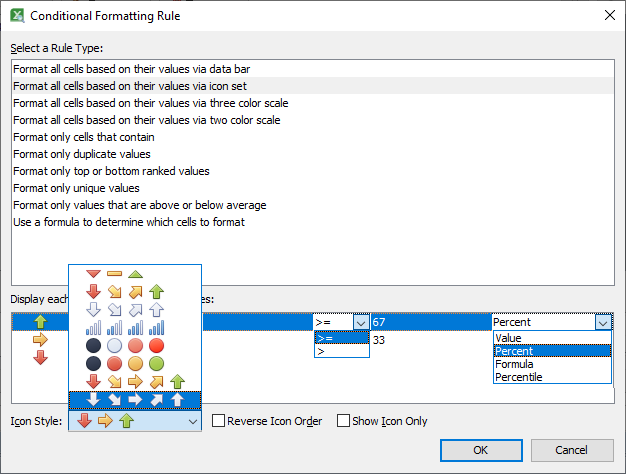Click the threshold value field showing 67
Image resolution: width=626 pixels, height=474 pixels.
(429, 322)
